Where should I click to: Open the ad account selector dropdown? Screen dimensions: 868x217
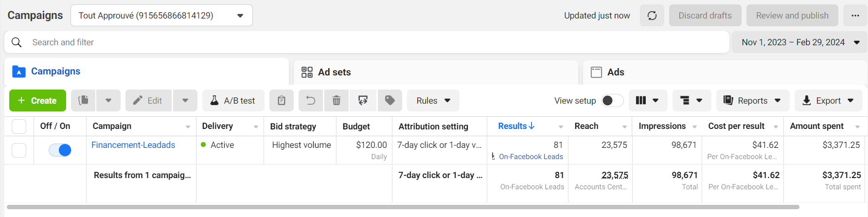(161, 16)
